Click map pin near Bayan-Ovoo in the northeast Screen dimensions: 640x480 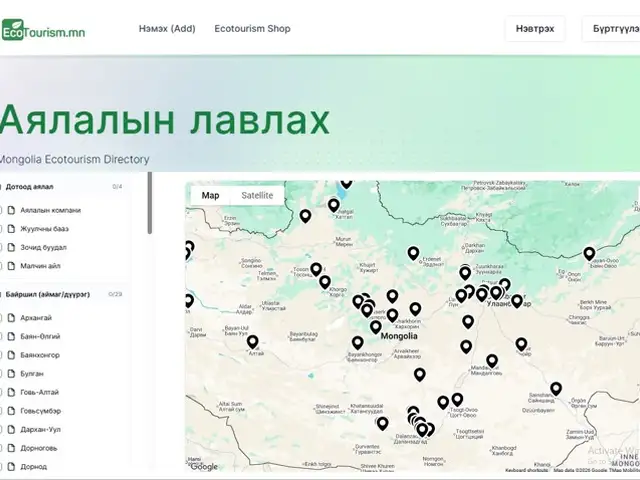(589, 253)
